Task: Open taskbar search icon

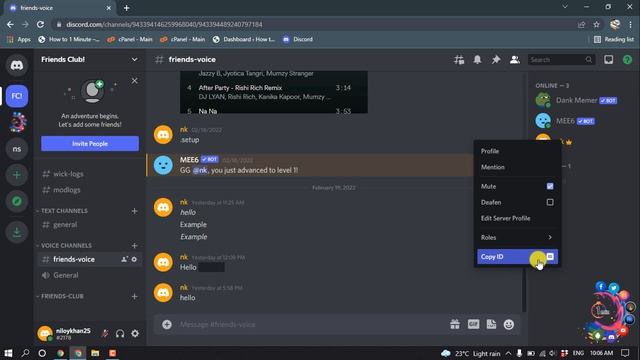Action: [25, 353]
